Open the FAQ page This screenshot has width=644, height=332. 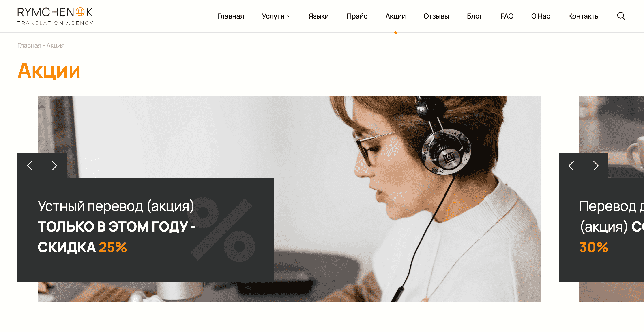pyautogui.click(x=507, y=16)
